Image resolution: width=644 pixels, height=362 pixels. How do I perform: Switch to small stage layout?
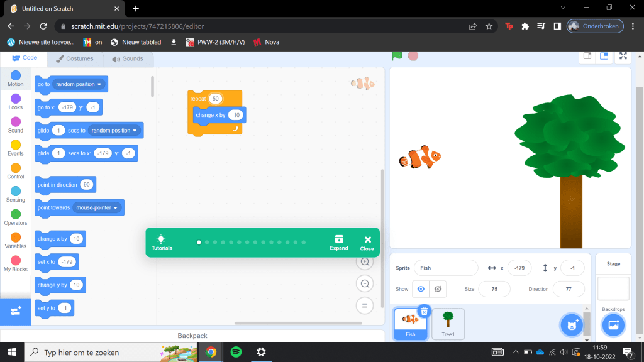tap(587, 56)
